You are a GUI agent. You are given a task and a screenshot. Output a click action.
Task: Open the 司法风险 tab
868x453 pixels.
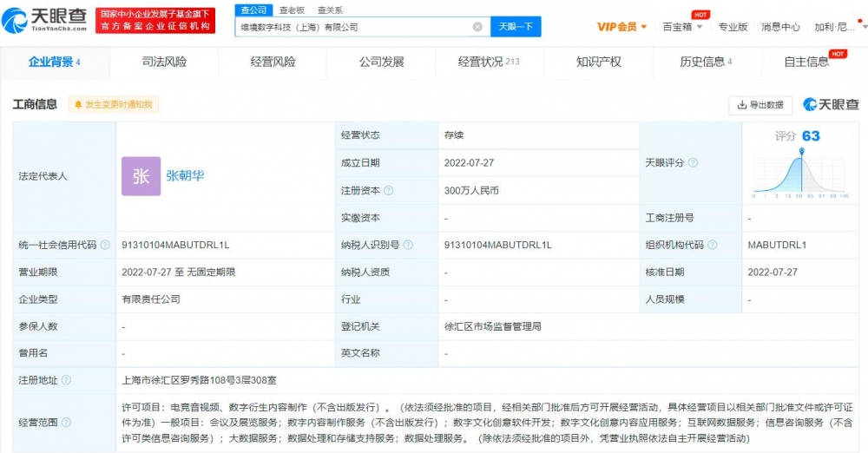pos(164,62)
